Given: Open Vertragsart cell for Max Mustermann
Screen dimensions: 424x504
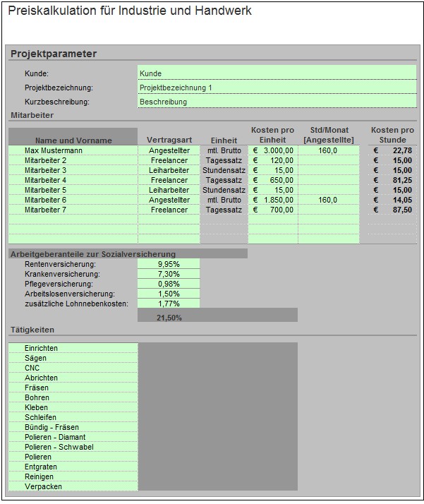Looking at the screenshot, I should click(169, 150).
